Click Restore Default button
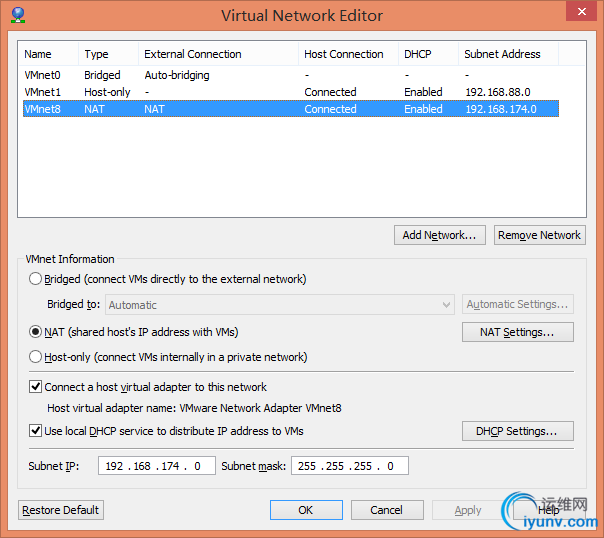 (x=61, y=510)
